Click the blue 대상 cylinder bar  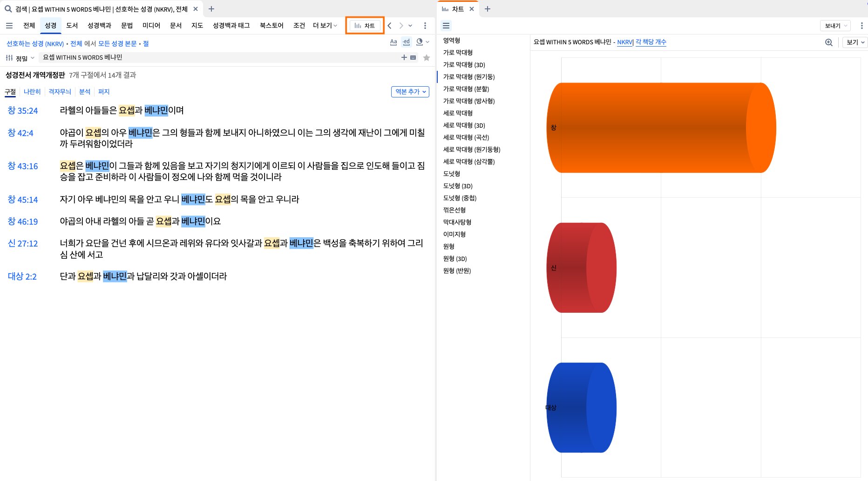(x=582, y=407)
